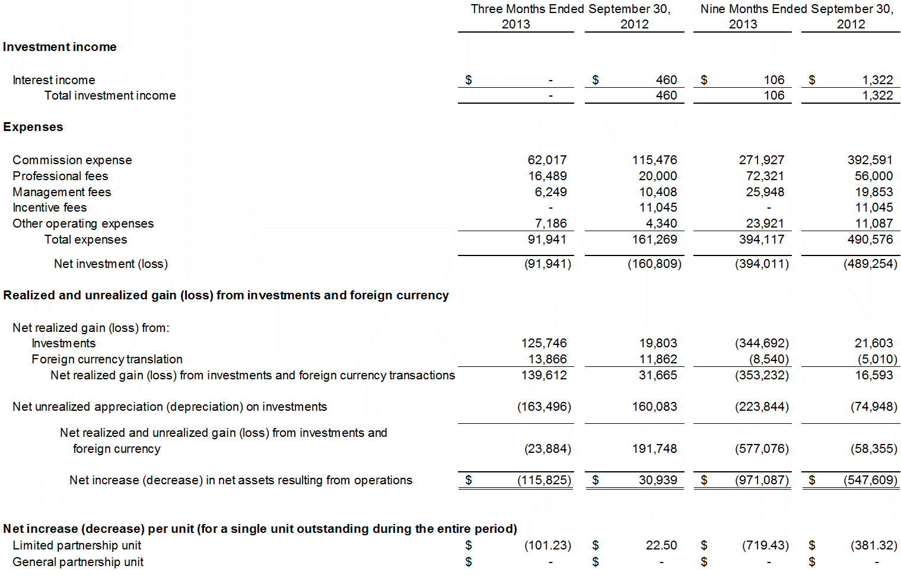
Task: Click the Expenses section heading
Action: click(x=33, y=127)
